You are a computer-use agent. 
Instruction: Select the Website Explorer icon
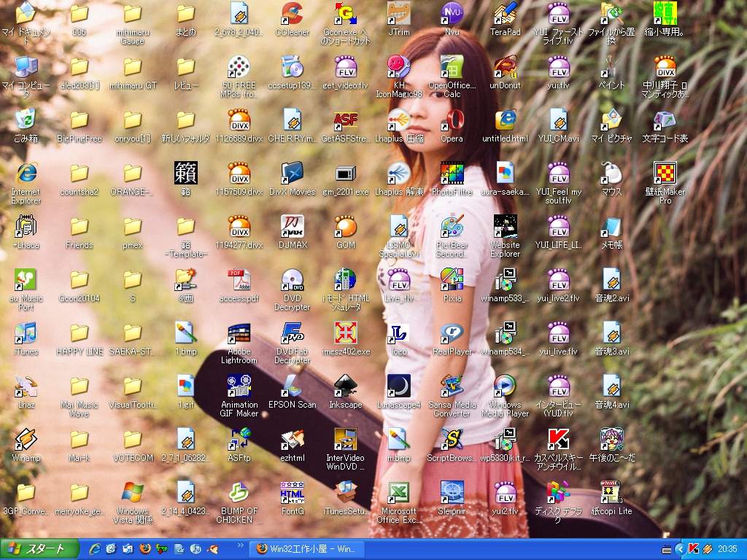tap(505, 227)
